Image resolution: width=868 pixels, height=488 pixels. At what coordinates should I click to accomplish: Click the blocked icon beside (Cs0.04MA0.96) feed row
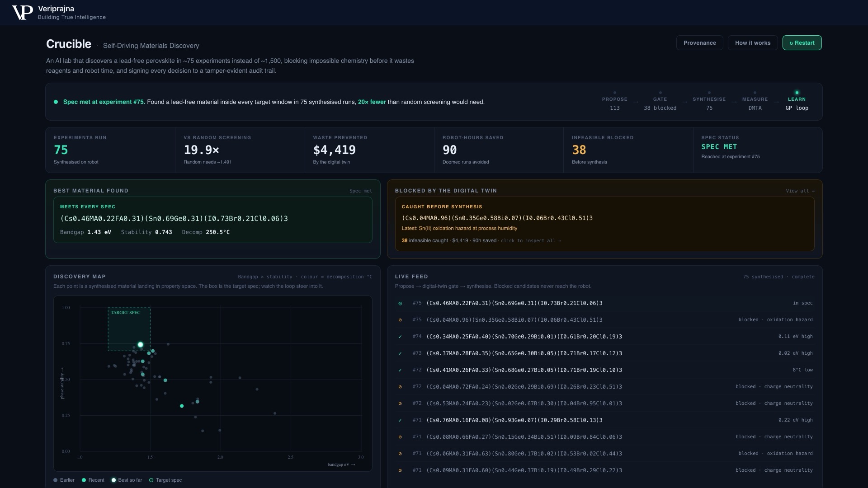click(400, 320)
